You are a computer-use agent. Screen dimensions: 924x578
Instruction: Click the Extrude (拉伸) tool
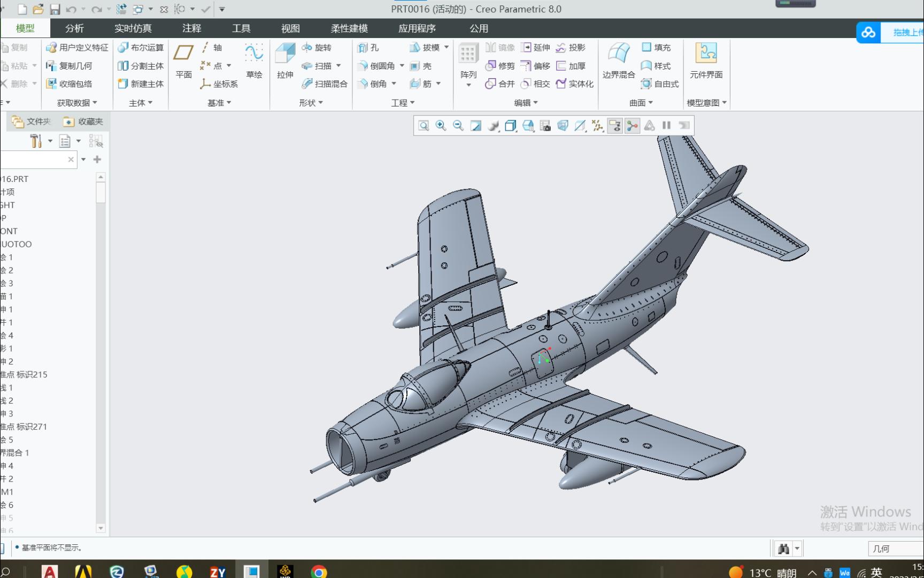[285, 61]
